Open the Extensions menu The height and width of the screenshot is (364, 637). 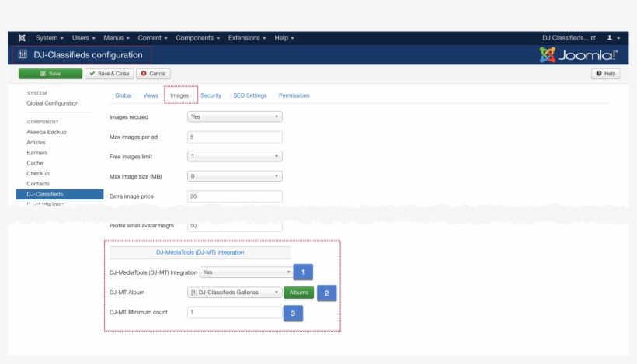tap(247, 38)
